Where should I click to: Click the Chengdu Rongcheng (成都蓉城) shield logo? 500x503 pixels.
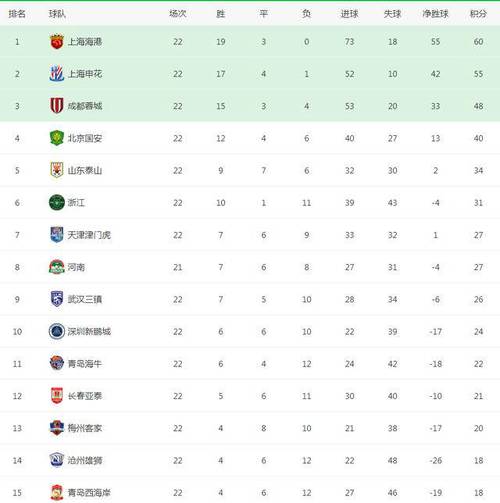(57, 106)
